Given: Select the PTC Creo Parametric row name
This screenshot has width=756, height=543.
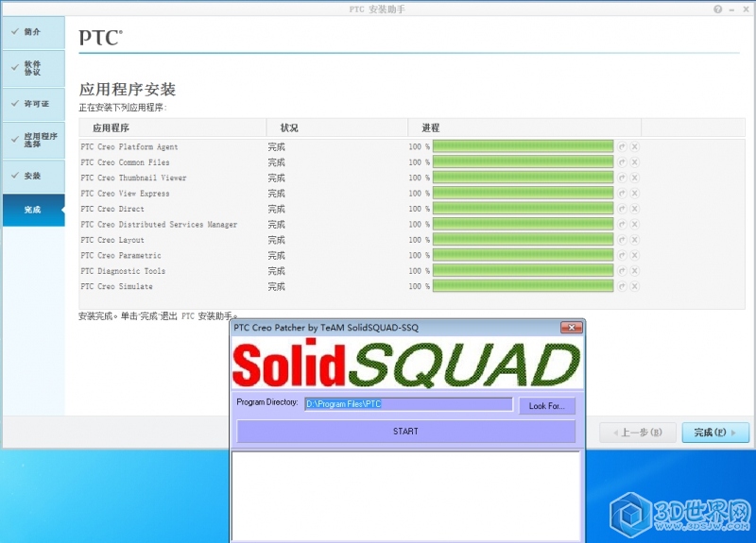Looking at the screenshot, I should [x=121, y=255].
